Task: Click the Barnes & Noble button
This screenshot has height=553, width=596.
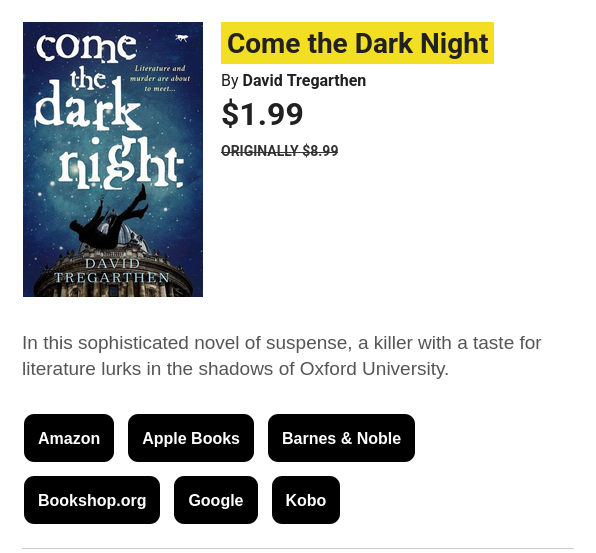Action: (x=341, y=438)
